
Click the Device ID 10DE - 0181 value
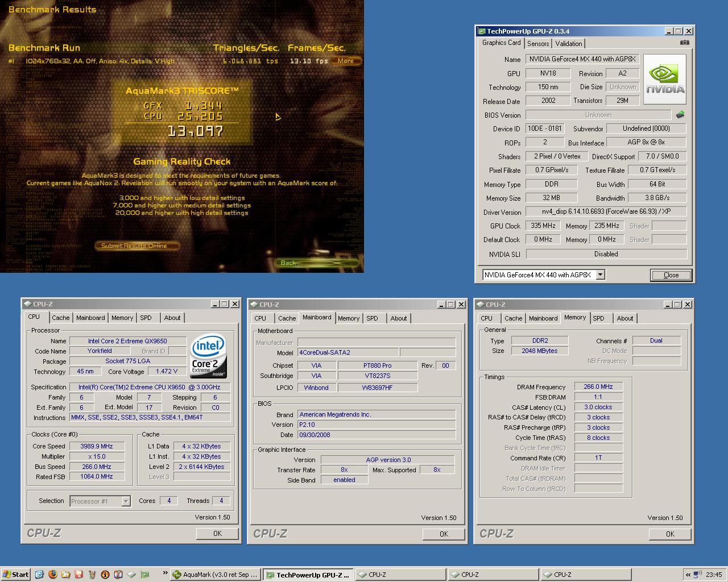(544, 128)
